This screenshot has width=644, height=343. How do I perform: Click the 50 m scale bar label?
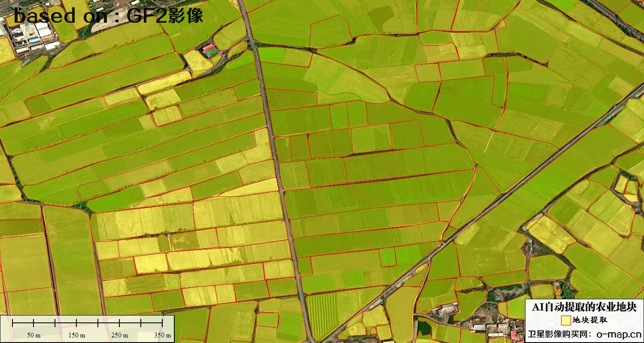click(33, 335)
